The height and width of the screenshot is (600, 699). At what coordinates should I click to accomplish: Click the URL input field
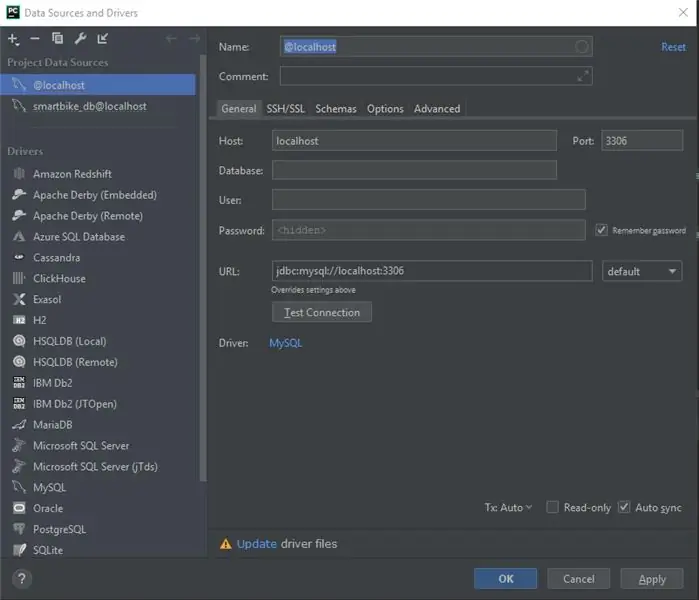coord(432,271)
